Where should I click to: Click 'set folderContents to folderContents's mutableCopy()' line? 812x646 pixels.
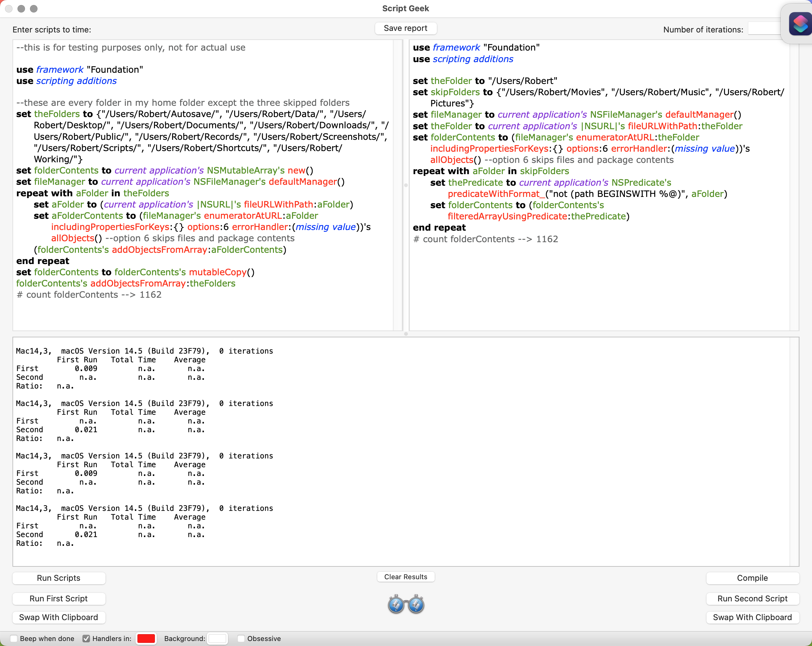point(136,272)
